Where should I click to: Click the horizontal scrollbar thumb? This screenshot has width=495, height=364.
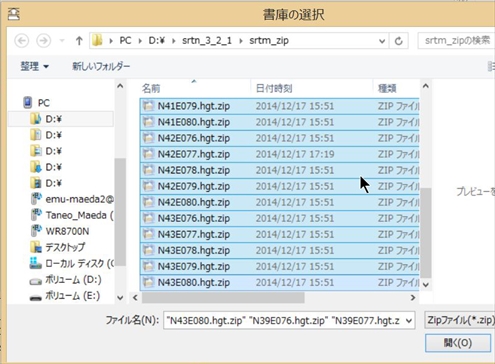(x=223, y=297)
